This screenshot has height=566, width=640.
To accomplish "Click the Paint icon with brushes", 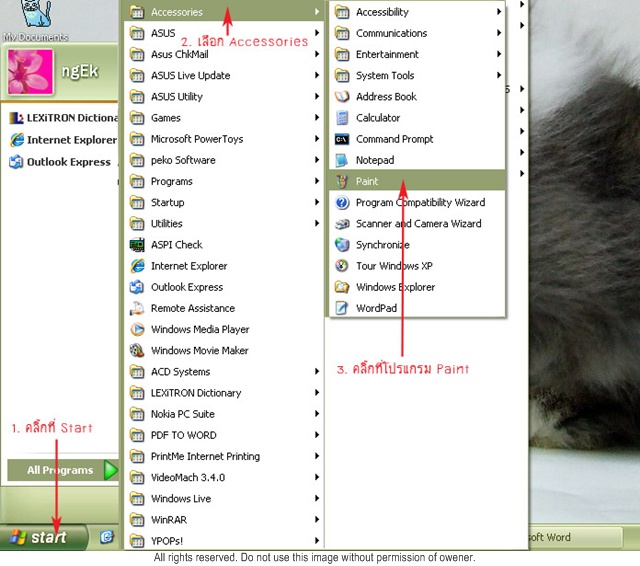I will coord(342,181).
